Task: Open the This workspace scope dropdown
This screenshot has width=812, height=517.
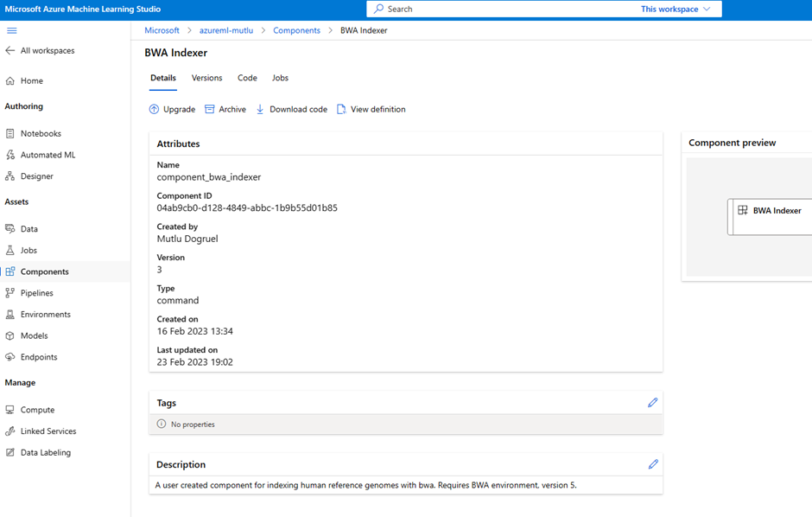Action: 676,9
